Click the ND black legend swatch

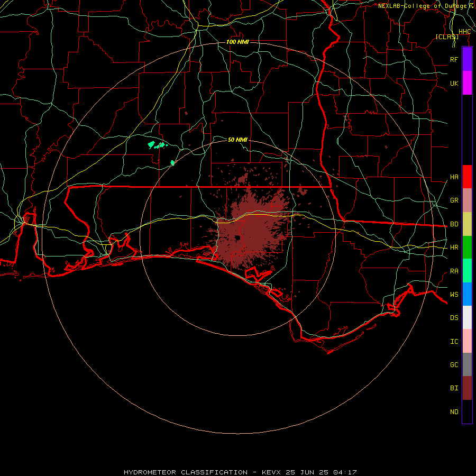(x=467, y=411)
